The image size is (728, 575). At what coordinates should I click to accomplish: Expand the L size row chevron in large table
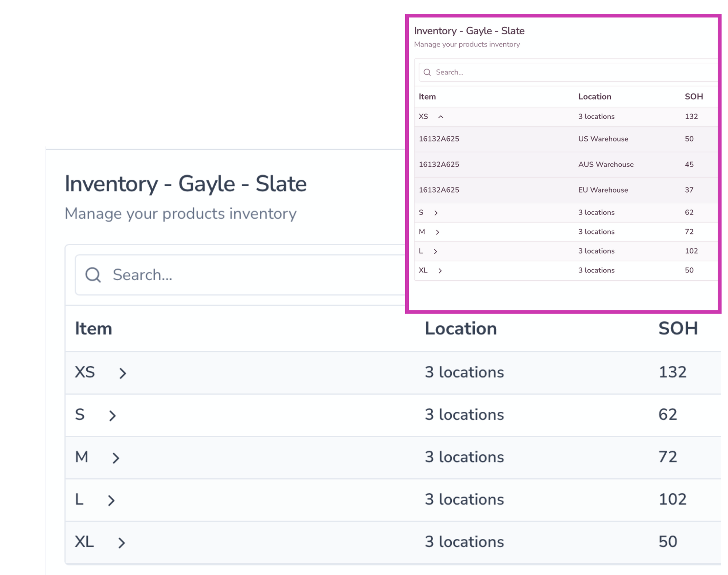(x=111, y=500)
